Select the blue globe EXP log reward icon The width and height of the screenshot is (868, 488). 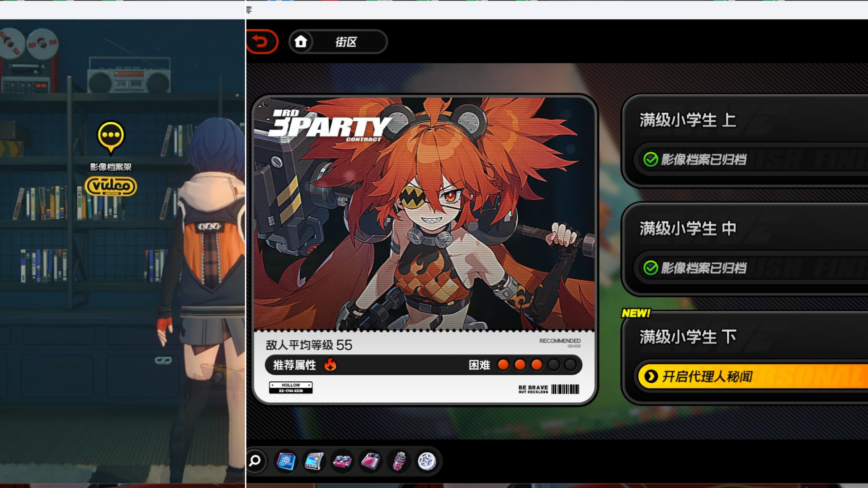[286, 461]
